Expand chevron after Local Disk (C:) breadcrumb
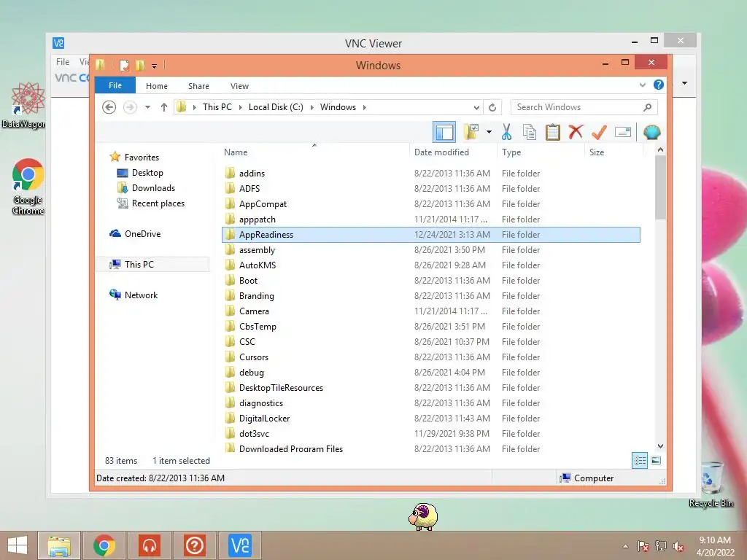The image size is (747, 560). (x=312, y=107)
